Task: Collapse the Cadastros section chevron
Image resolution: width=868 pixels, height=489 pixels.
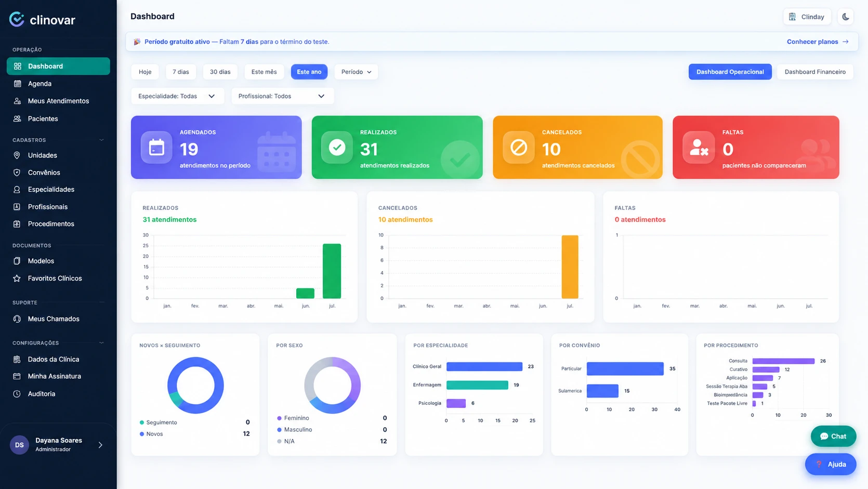Action: tap(101, 140)
